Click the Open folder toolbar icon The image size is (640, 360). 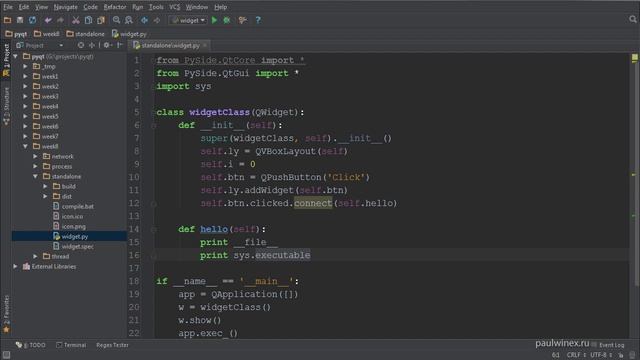point(7,20)
